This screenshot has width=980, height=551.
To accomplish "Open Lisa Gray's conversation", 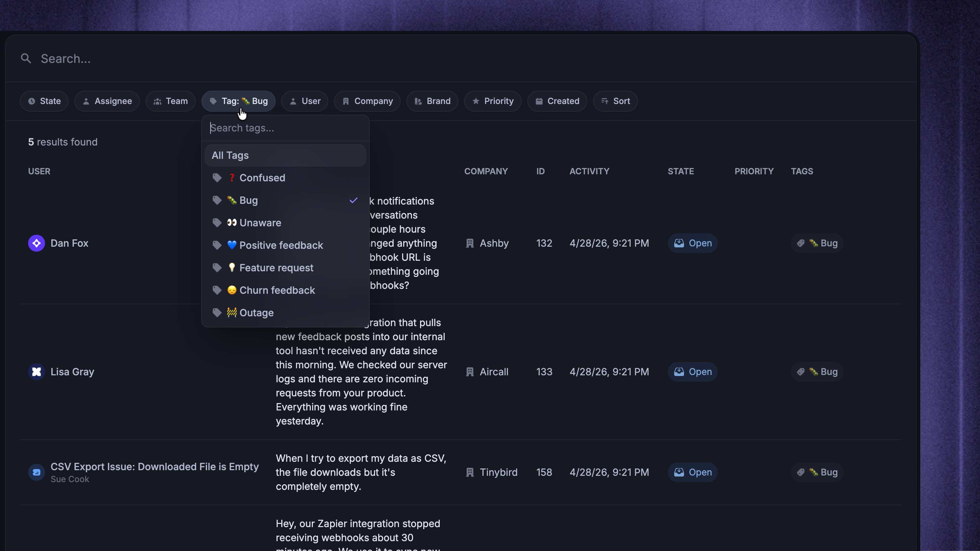I will (72, 372).
